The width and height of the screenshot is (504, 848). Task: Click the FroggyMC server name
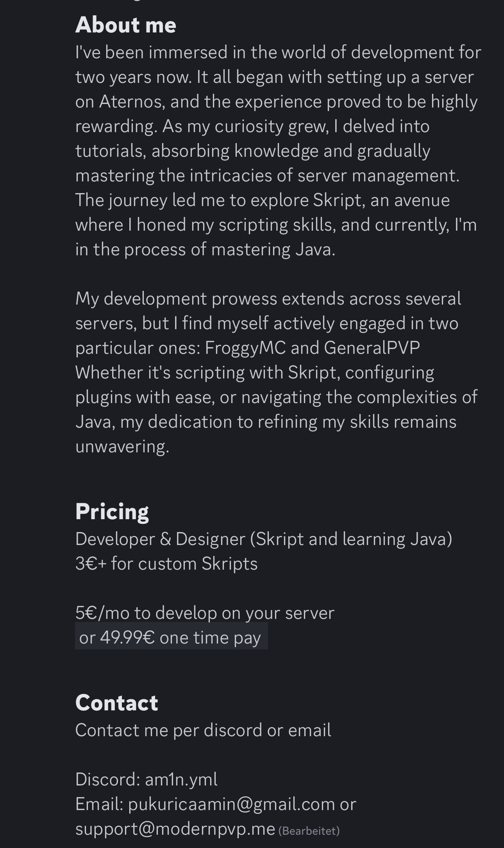click(x=245, y=348)
